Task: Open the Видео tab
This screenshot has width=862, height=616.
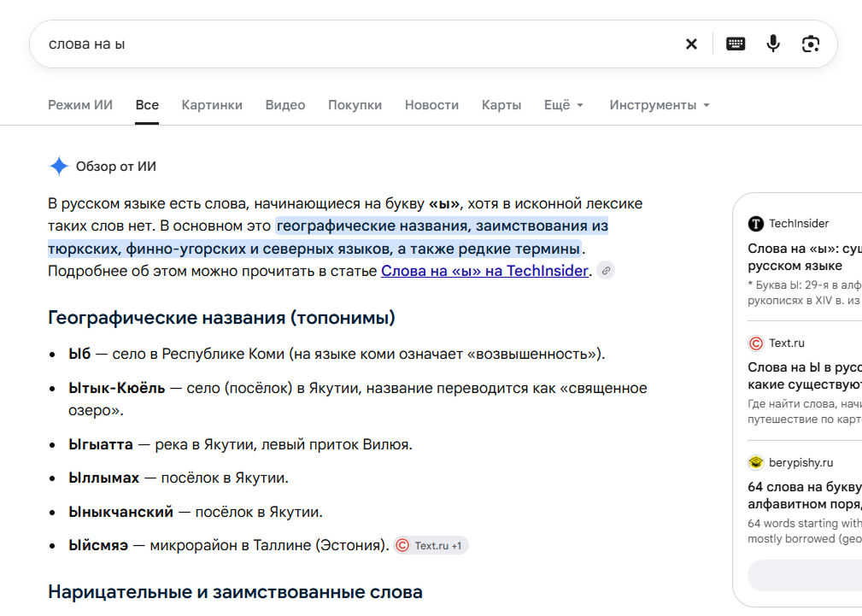Action: pos(285,105)
